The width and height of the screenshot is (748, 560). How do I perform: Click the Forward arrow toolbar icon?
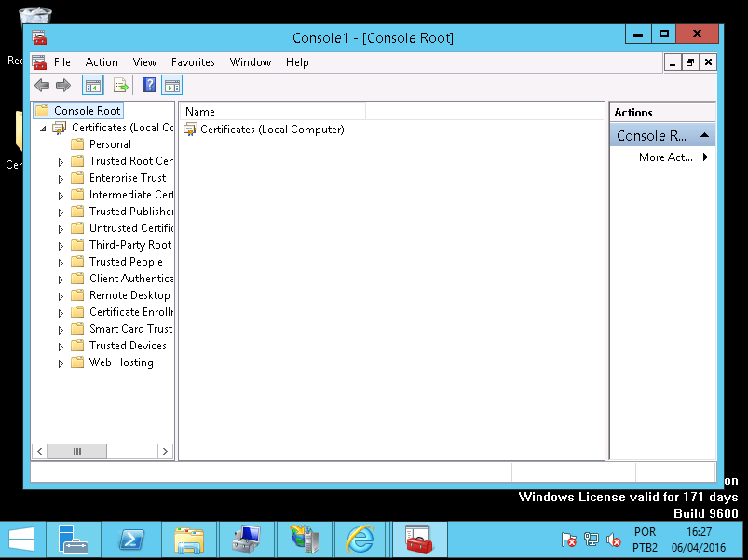click(x=63, y=86)
